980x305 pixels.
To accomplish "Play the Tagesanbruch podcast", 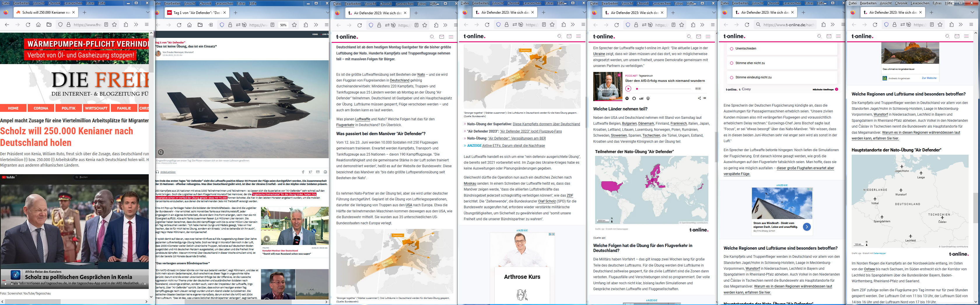I will (x=628, y=89).
